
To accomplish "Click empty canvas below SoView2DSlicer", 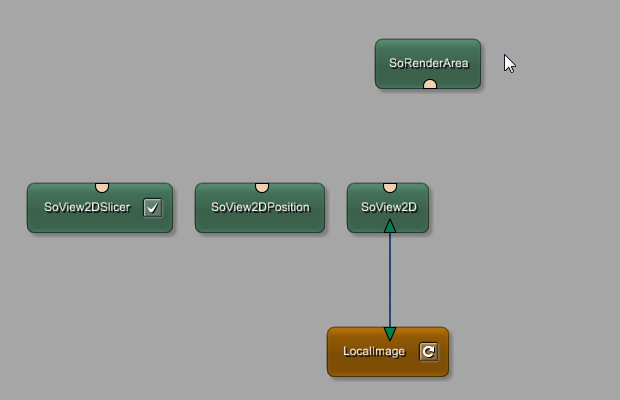I will 100,300.
